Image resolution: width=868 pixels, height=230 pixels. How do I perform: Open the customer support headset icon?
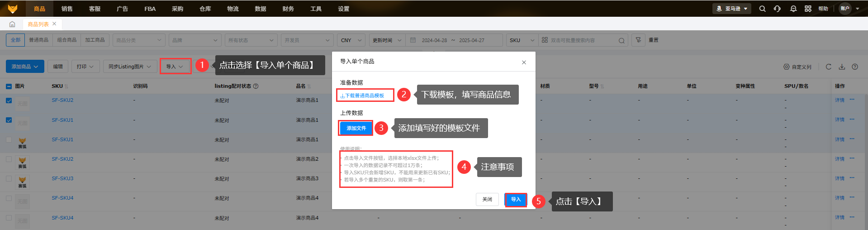(777, 9)
